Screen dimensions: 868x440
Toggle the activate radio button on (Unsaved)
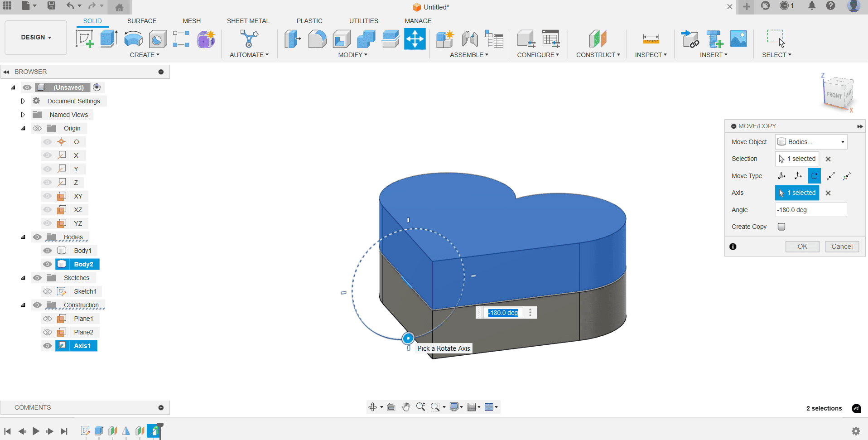click(x=96, y=87)
